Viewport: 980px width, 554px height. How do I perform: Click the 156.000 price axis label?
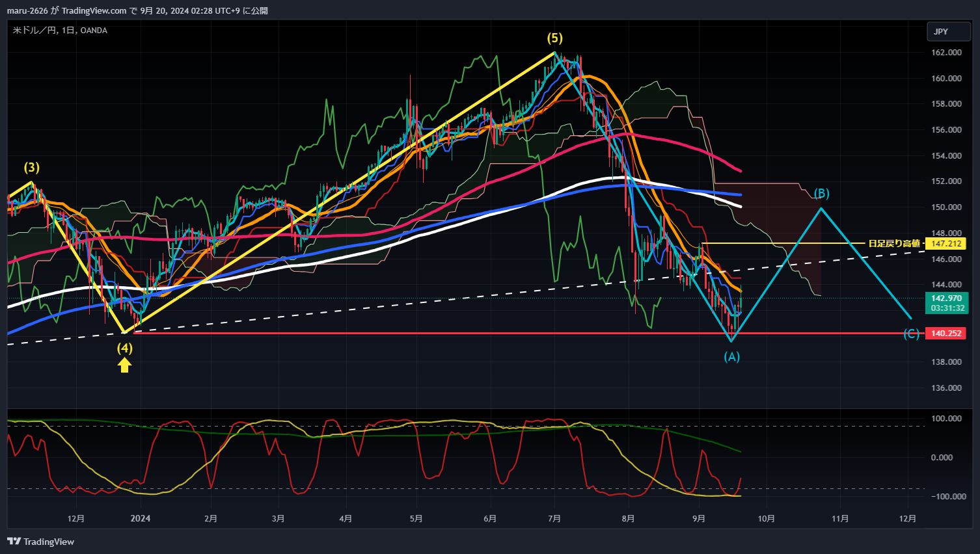tap(946, 130)
